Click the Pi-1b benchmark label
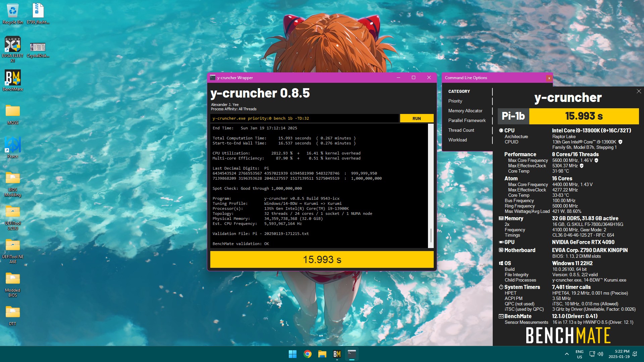Viewport: 644px width, 362px height. tap(513, 116)
